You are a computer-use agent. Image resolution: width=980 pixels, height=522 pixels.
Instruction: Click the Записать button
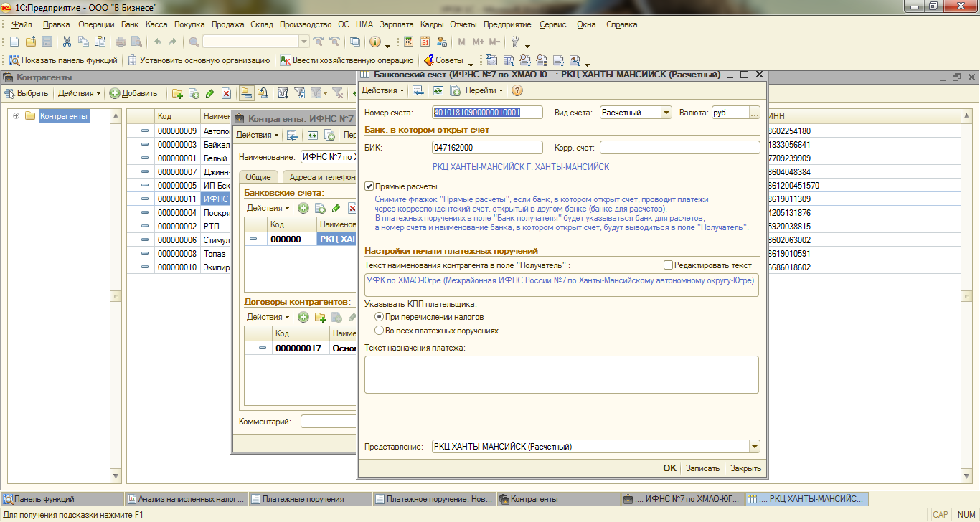(702, 468)
